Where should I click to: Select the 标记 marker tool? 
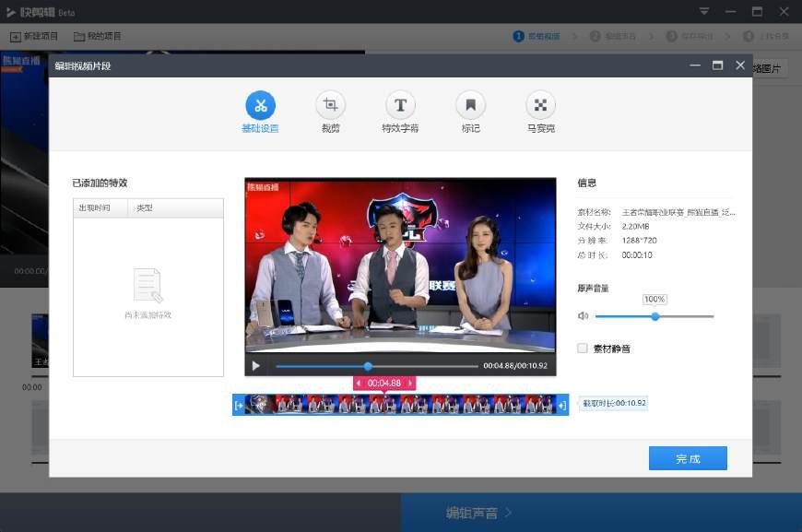pyautogui.click(x=470, y=111)
